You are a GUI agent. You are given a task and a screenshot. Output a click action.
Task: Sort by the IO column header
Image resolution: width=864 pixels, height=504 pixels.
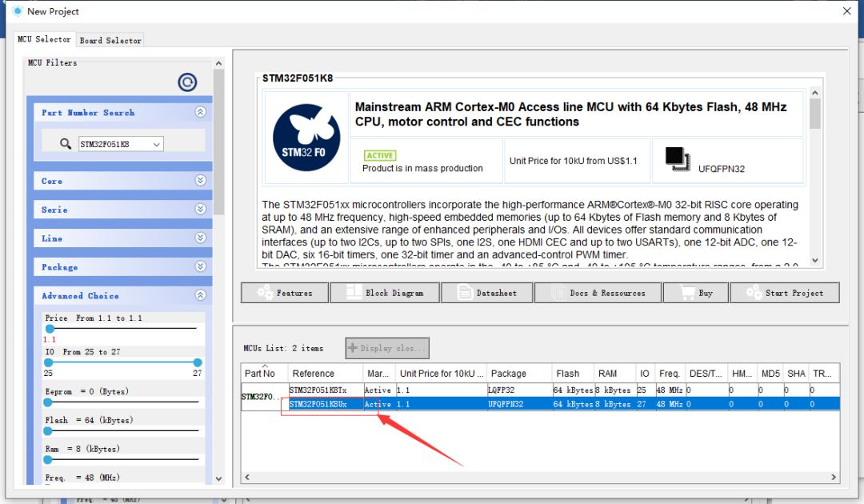click(645, 374)
